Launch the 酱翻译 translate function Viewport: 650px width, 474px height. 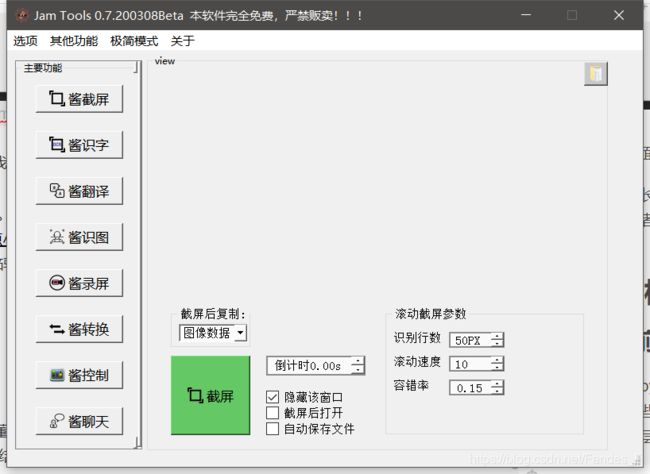click(x=79, y=191)
